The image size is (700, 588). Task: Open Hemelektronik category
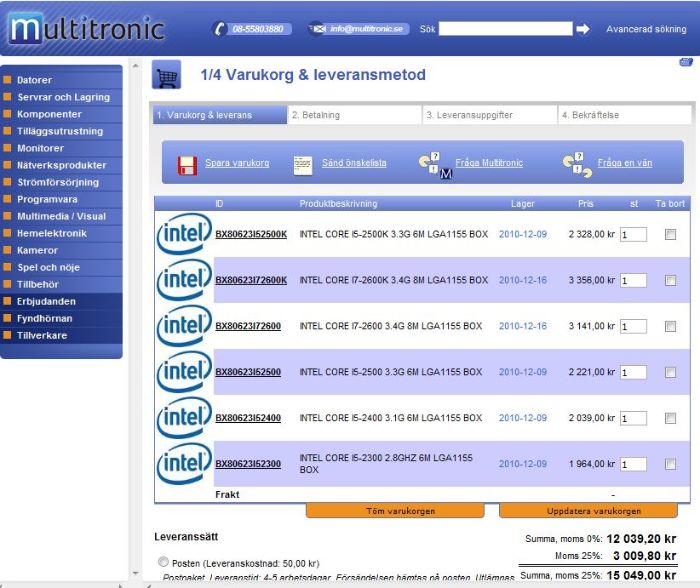tap(61, 233)
